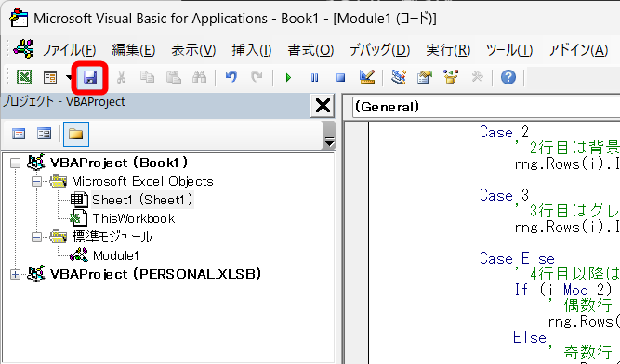Click the Cut scissors icon

pyautogui.click(x=121, y=77)
